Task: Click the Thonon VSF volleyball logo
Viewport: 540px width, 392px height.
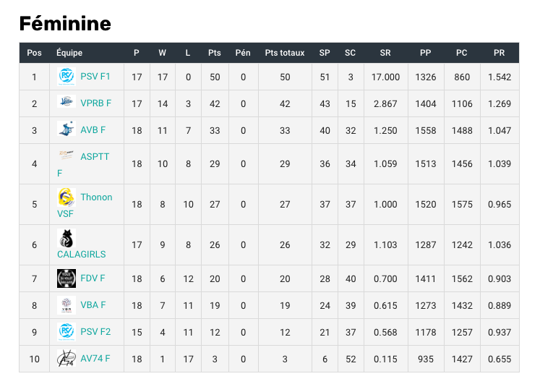Action: pyautogui.click(x=67, y=197)
